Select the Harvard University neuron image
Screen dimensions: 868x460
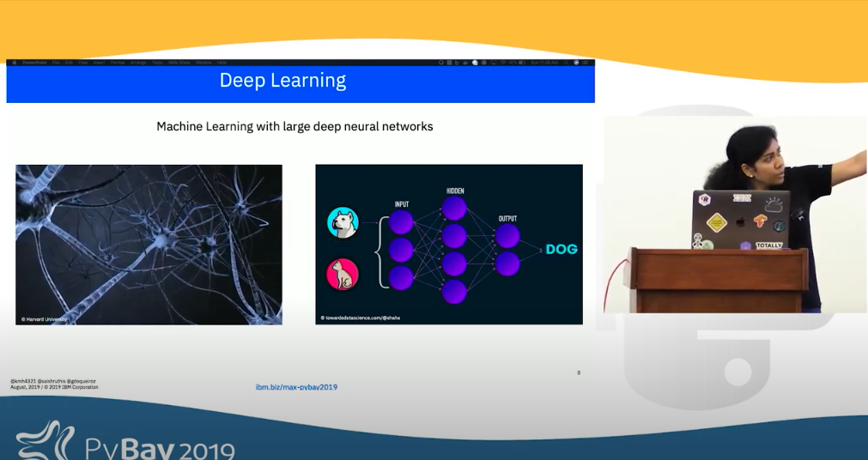pyautogui.click(x=149, y=245)
